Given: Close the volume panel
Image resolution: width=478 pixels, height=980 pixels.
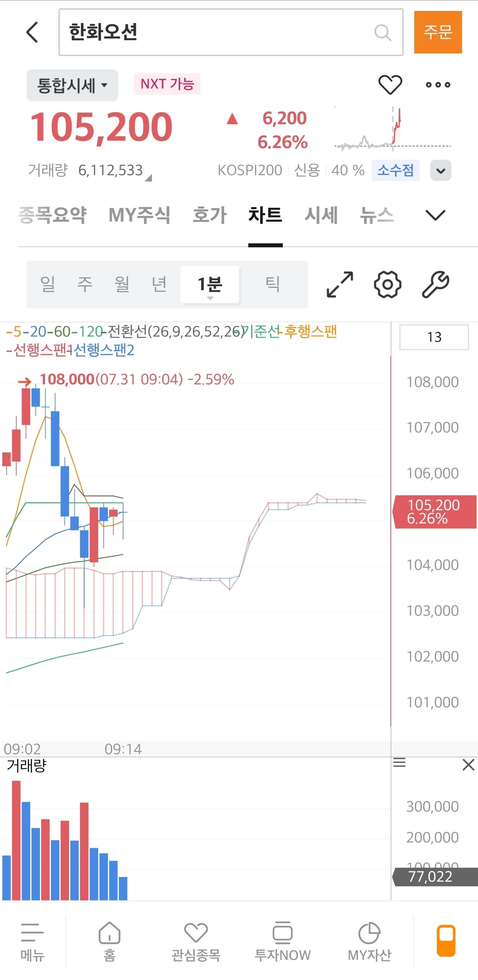Looking at the screenshot, I should tap(468, 765).
